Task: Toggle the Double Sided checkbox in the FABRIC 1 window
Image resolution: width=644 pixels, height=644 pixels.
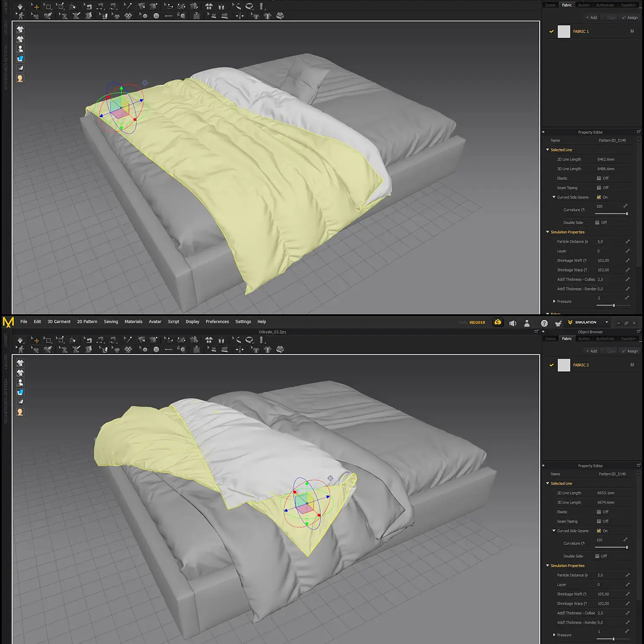Action: tap(597, 222)
